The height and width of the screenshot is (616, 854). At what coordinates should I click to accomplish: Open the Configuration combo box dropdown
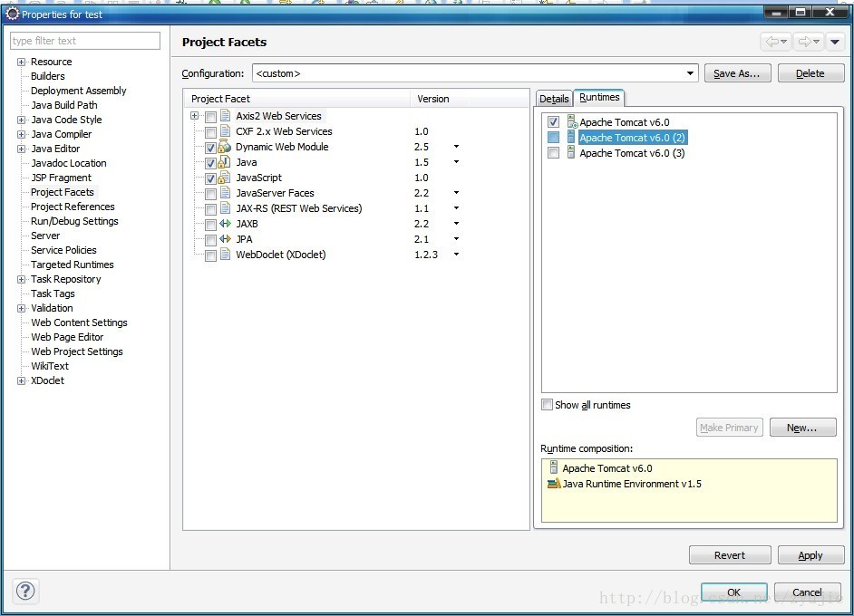(x=690, y=72)
